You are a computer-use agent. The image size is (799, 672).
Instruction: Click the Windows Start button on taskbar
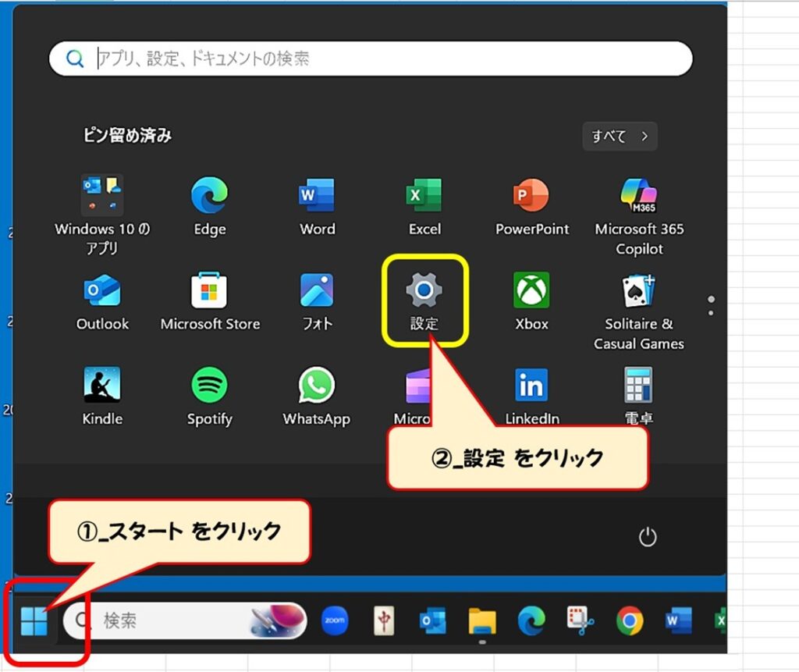coord(34,621)
